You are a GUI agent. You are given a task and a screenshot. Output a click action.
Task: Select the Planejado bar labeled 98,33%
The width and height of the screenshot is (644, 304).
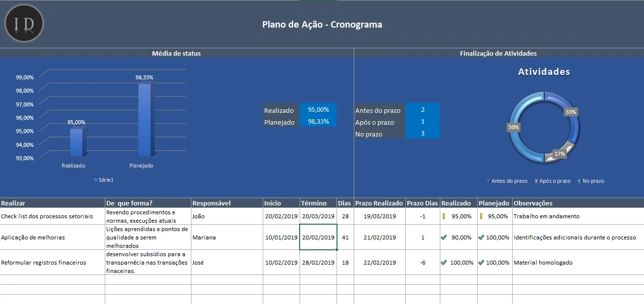[145, 120]
